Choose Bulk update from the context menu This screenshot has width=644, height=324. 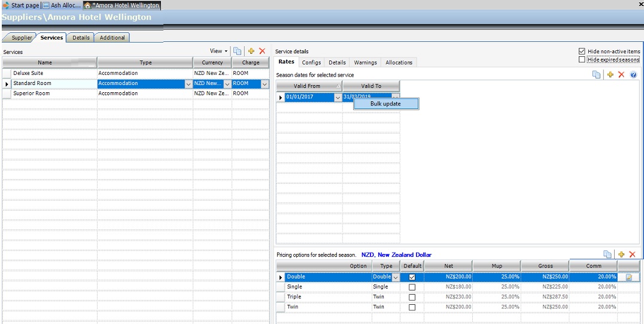[386, 104]
